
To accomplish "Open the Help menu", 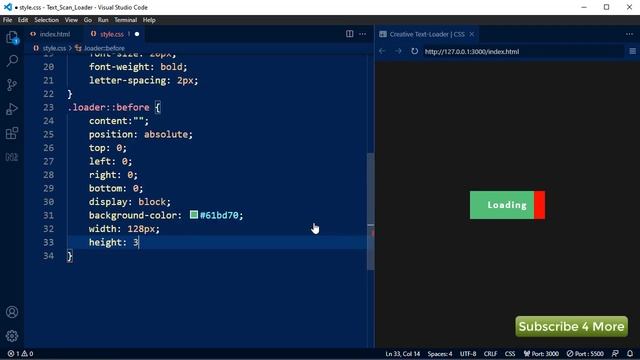I will click(149, 20).
